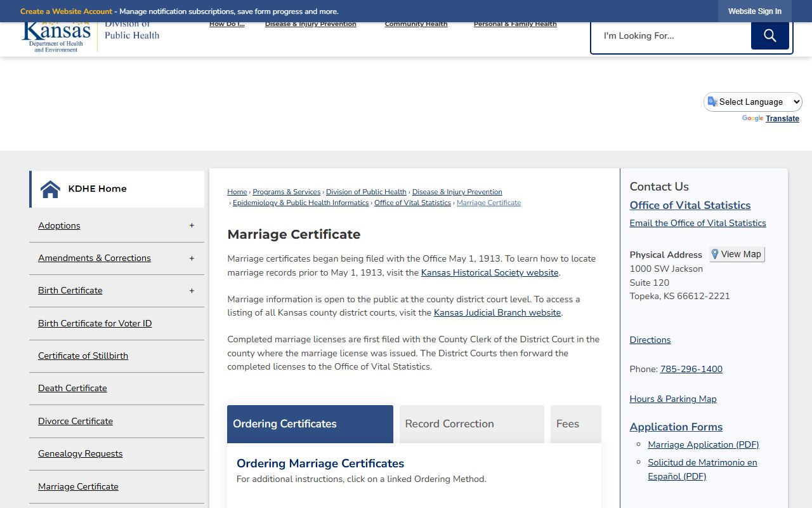Open the Adoptions sidebar link
Screen dimensions: 812x508
point(59,225)
